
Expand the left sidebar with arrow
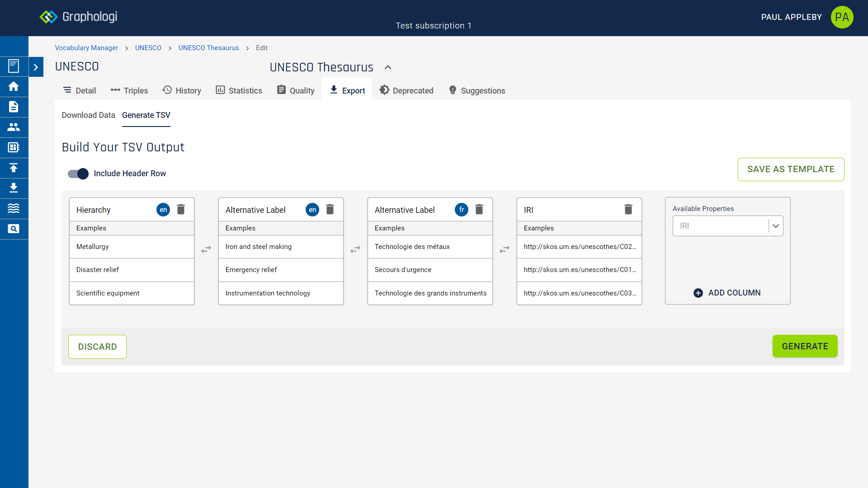(x=36, y=67)
